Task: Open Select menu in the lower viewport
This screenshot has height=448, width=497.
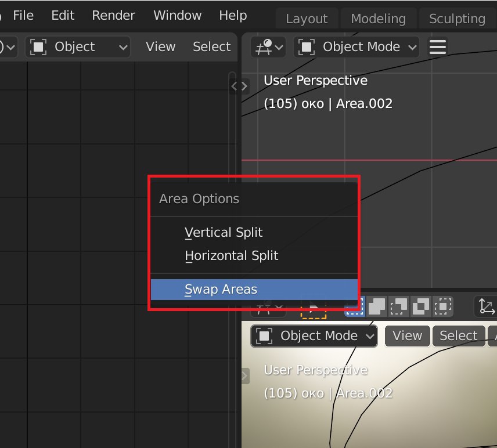Action: point(458,336)
